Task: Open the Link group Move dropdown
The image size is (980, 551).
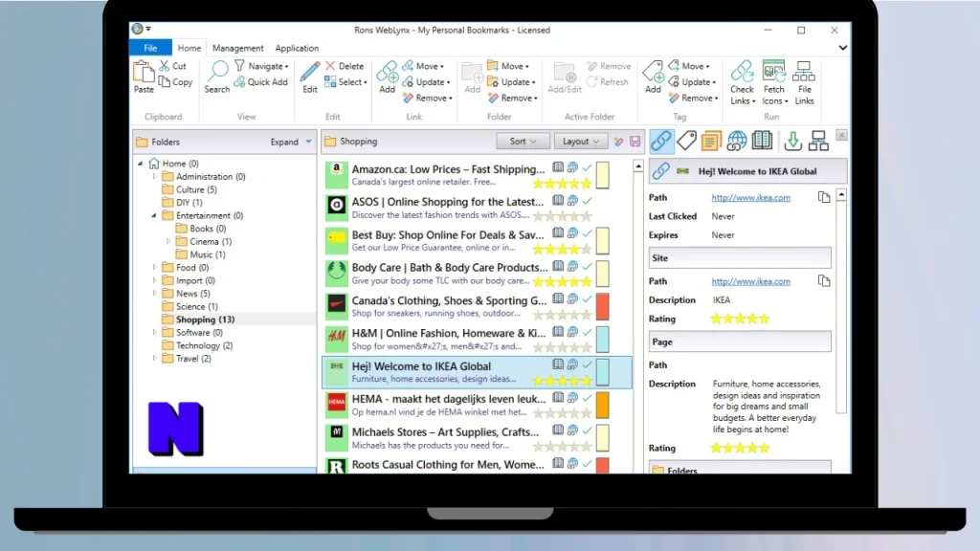Action: coord(423,66)
